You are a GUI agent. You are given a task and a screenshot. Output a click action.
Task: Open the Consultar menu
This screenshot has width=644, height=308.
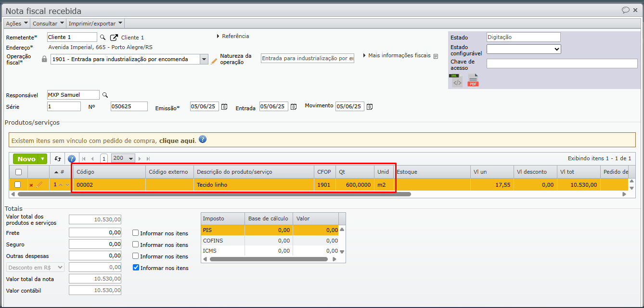pos(48,23)
